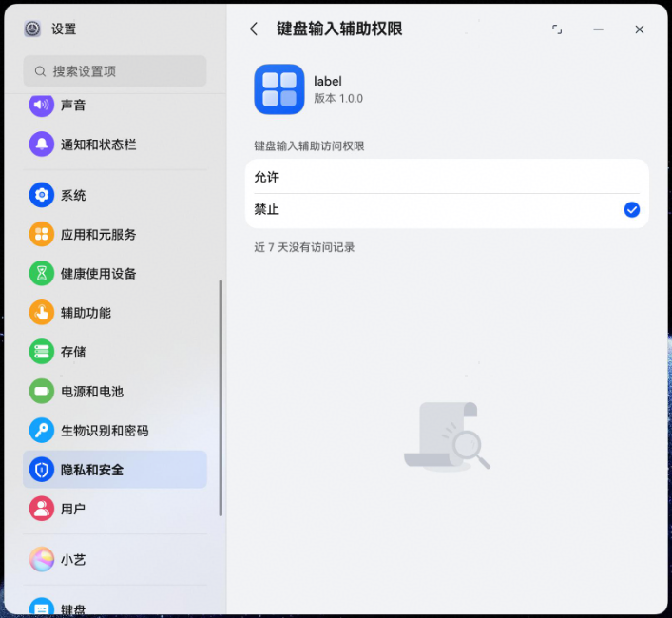Viewport: 672px width, 618px height.
Task: Click the hourglass Digital health (健康使用设备) icon
Action: 41,273
